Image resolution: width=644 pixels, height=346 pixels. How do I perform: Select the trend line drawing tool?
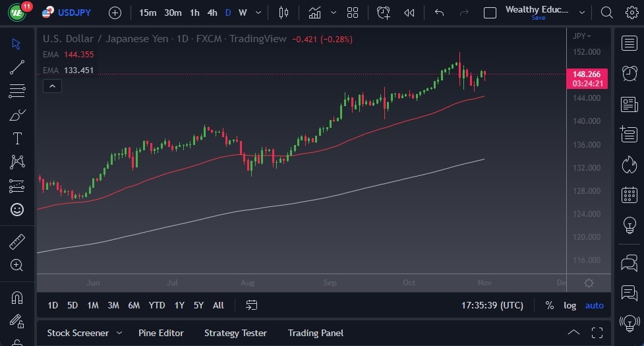(x=17, y=67)
